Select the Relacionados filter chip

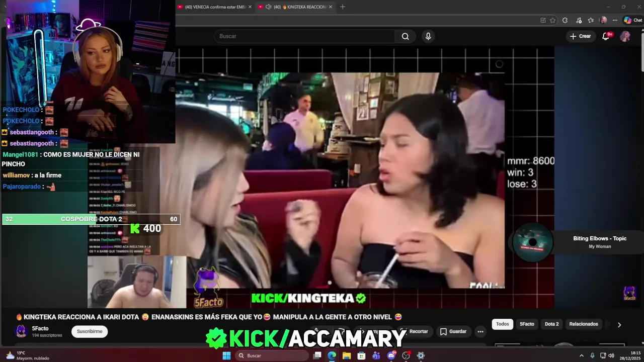[584, 324]
